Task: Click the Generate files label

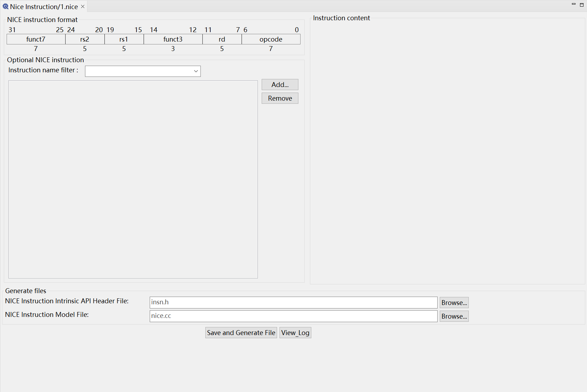Action: pos(26,291)
